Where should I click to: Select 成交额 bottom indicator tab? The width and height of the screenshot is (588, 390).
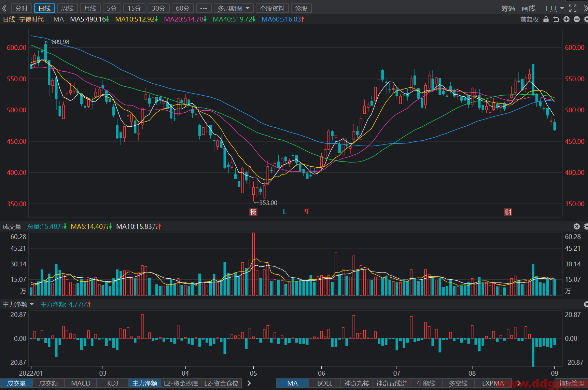tap(48, 383)
